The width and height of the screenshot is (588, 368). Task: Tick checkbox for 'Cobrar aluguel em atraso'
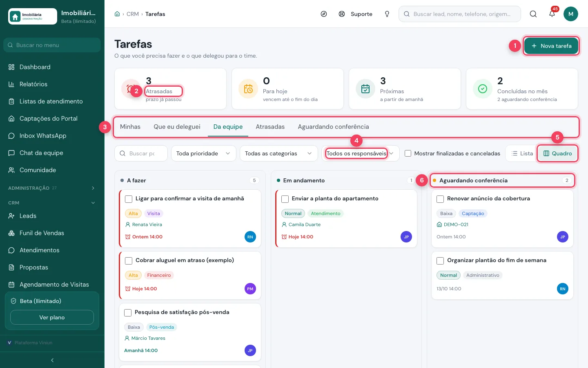[x=129, y=261]
